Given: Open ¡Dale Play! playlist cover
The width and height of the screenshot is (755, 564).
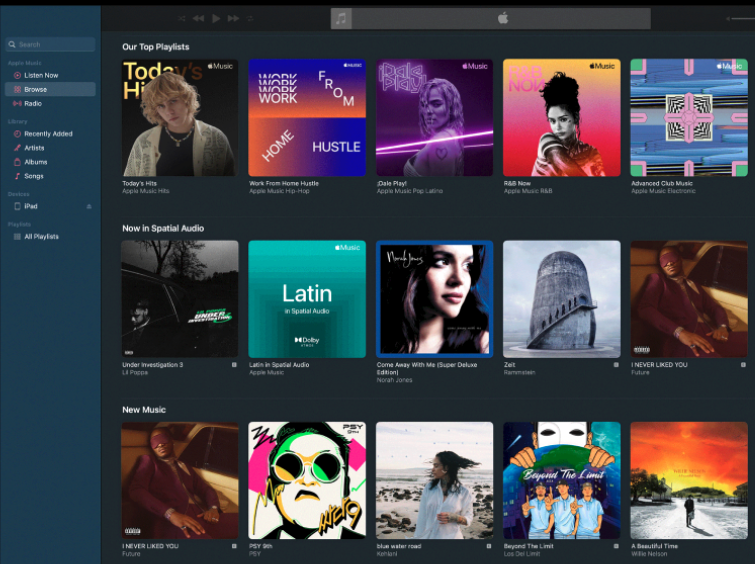Looking at the screenshot, I should click(x=434, y=118).
